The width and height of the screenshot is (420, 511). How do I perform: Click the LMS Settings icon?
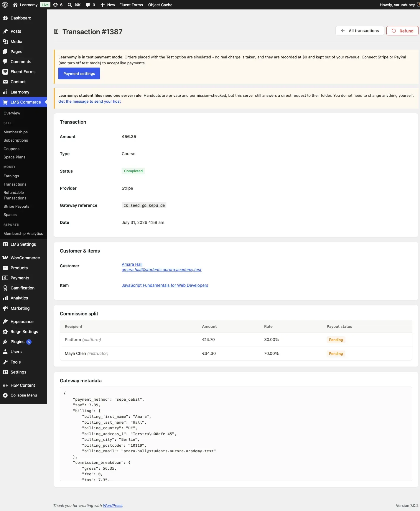coord(5,244)
